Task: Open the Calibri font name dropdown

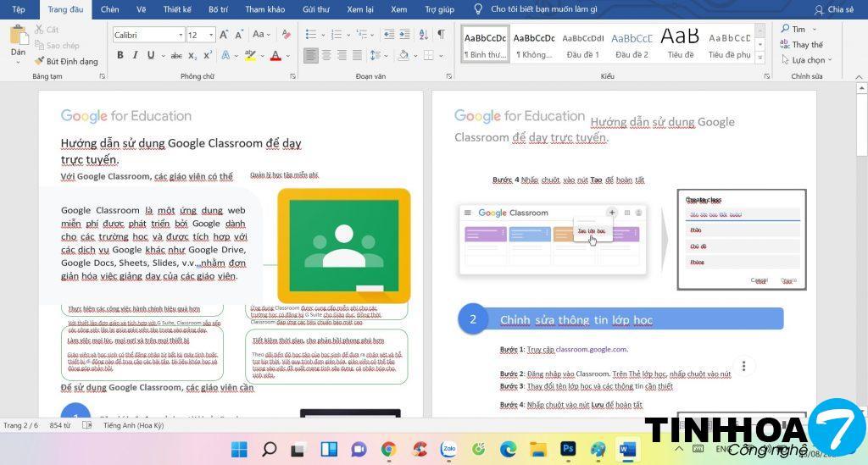Action: (x=180, y=35)
